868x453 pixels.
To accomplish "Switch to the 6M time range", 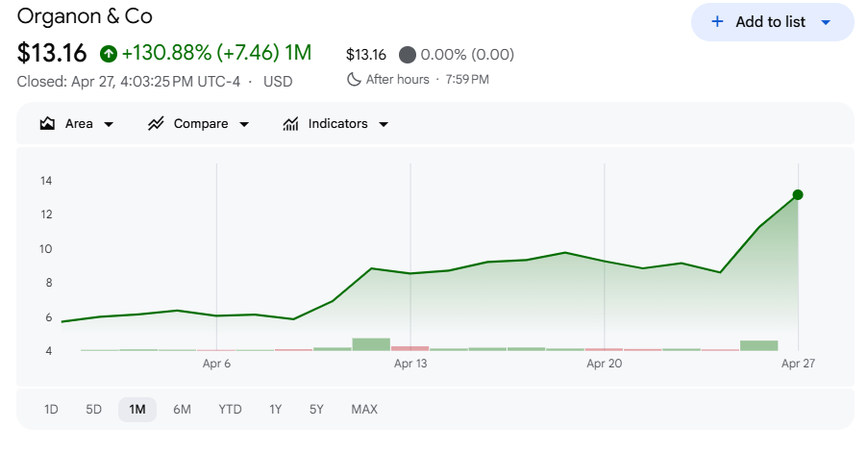I will (x=182, y=410).
